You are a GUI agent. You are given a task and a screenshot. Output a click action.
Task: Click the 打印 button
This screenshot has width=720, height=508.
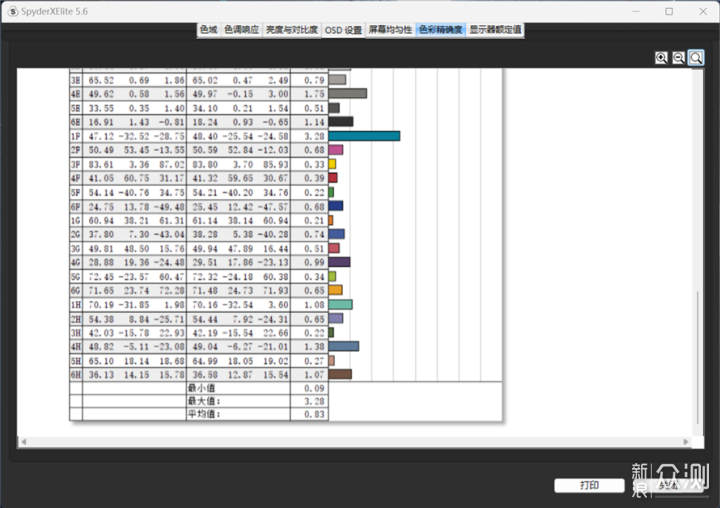(x=589, y=485)
